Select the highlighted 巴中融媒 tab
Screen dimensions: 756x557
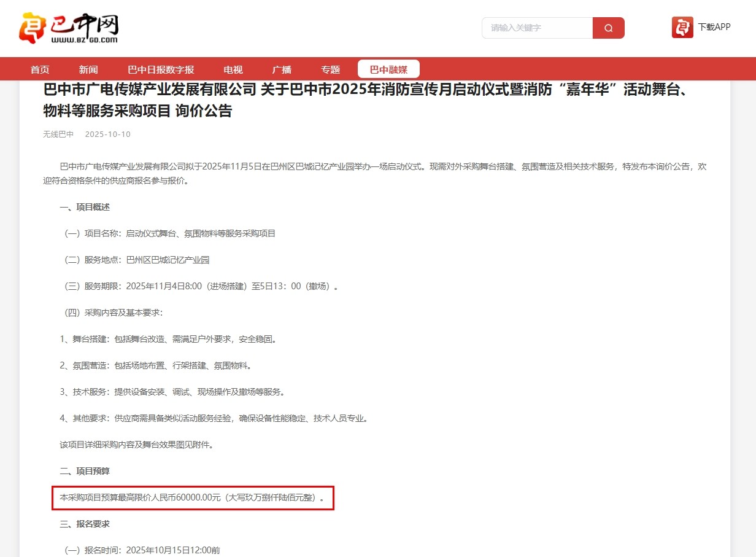pyautogui.click(x=388, y=69)
